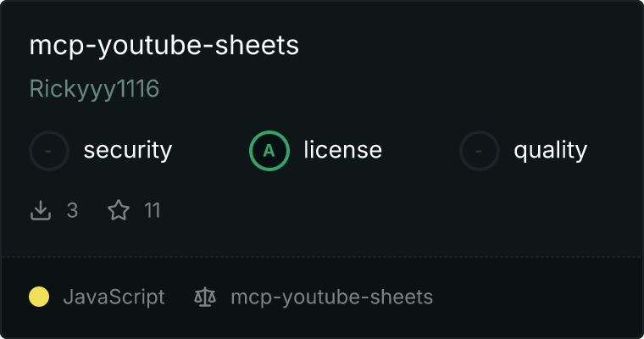Click the dash inside security badge
Screen dimensions: 644x339
pos(48,151)
